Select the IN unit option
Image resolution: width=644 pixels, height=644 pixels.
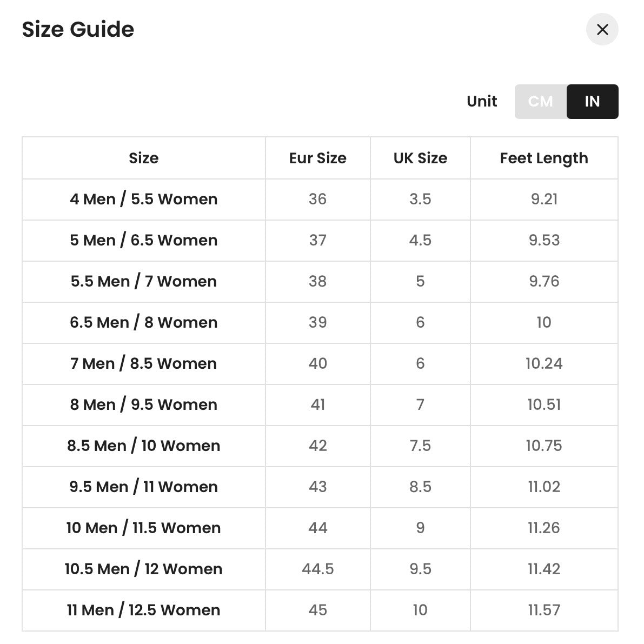tap(592, 102)
